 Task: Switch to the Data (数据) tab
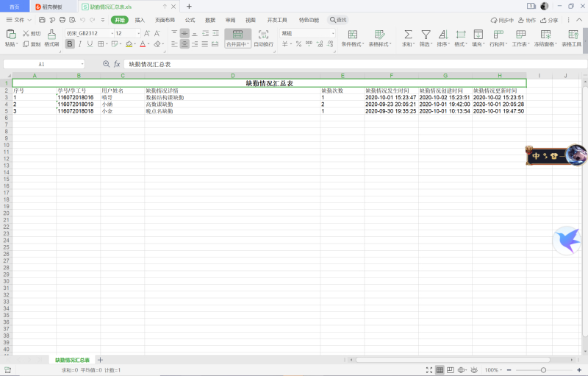pos(210,20)
